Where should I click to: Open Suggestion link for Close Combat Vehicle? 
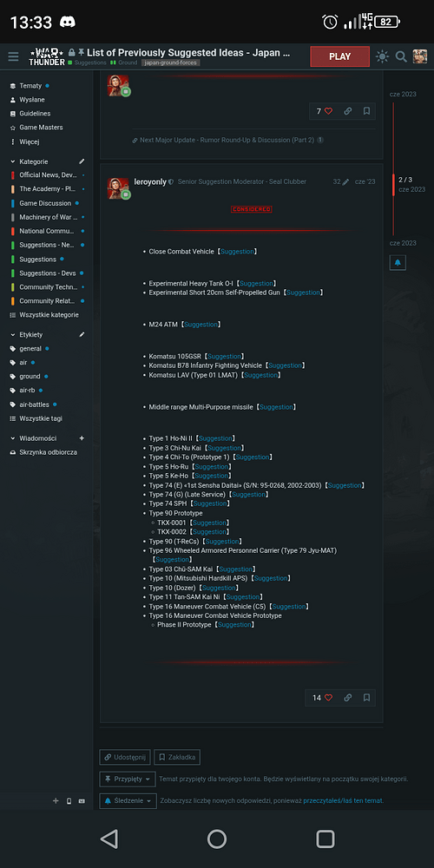coord(238,252)
